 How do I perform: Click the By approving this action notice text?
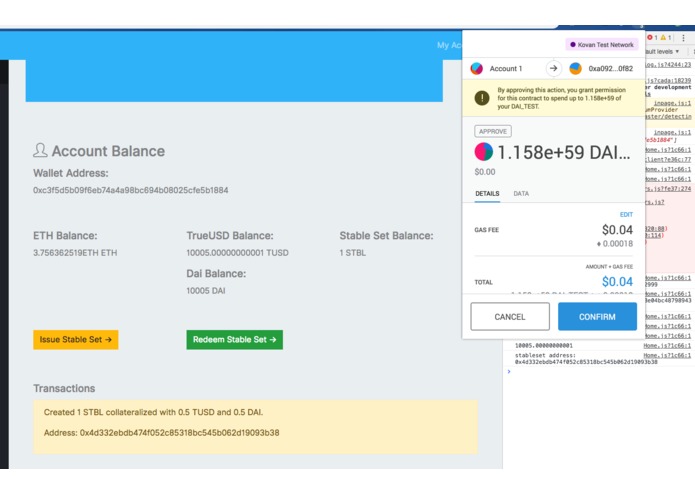(561, 98)
